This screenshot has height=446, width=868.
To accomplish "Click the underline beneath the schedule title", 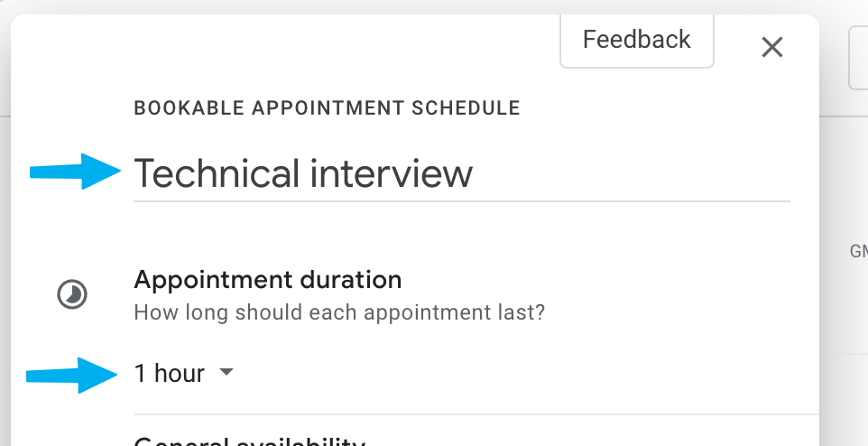I will [x=461, y=200].
